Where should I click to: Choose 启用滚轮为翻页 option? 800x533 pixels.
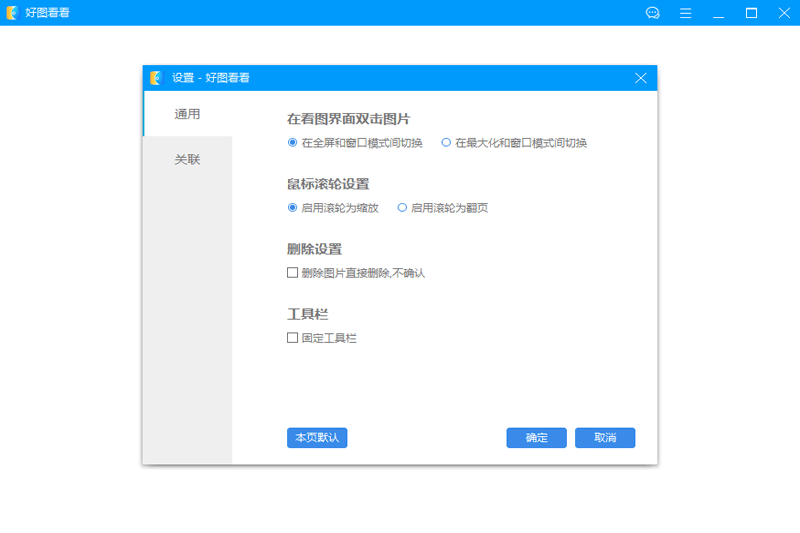pyautogui.click(x=402, y=208)
